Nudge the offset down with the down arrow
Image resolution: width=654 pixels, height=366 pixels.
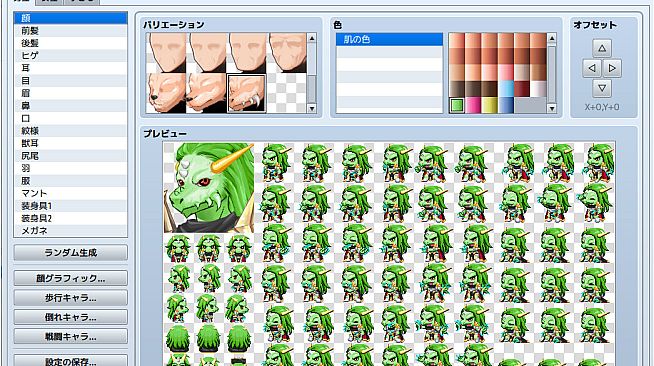point(602,88)
